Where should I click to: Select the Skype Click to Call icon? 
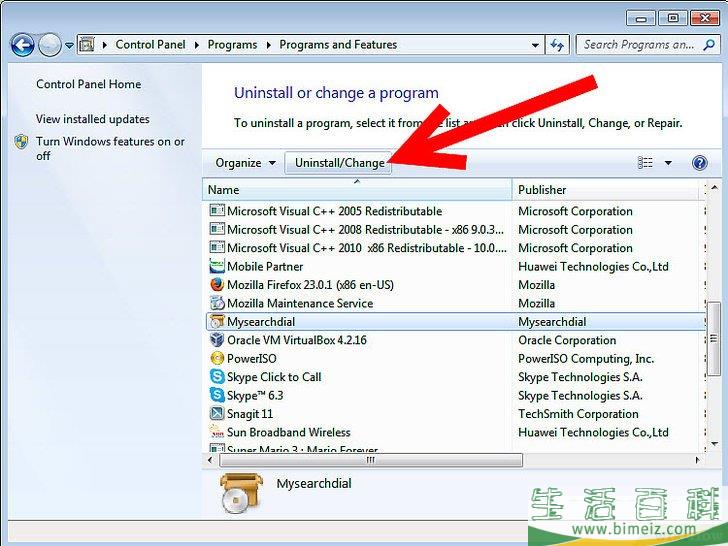[217, 377]
